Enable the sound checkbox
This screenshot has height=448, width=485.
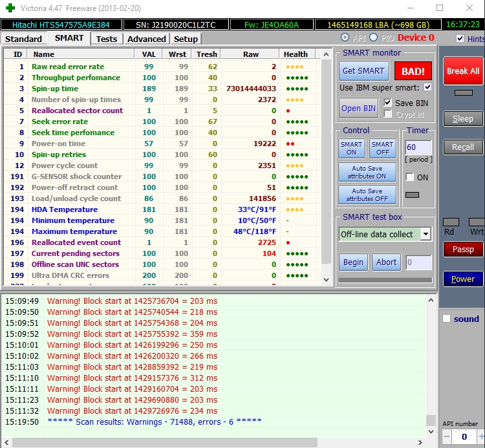click(446, 319)
